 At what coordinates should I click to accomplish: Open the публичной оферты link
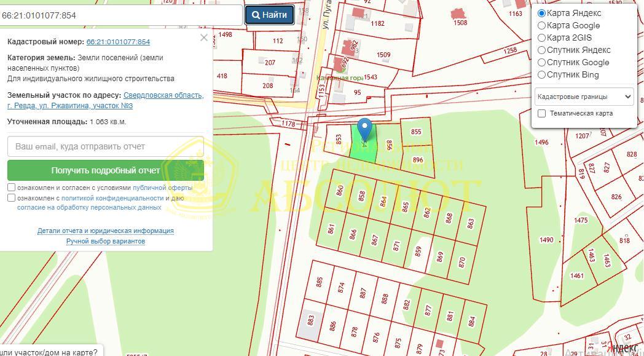click(x=163, y=188)
